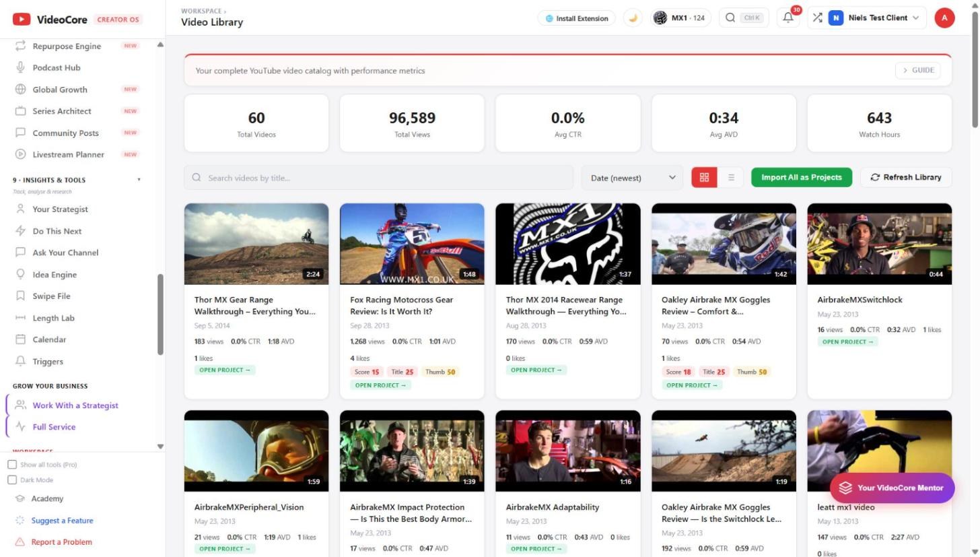Click Import All as Projects button
The width and height of the screenshot is (980, 557).
click(802, 177)
